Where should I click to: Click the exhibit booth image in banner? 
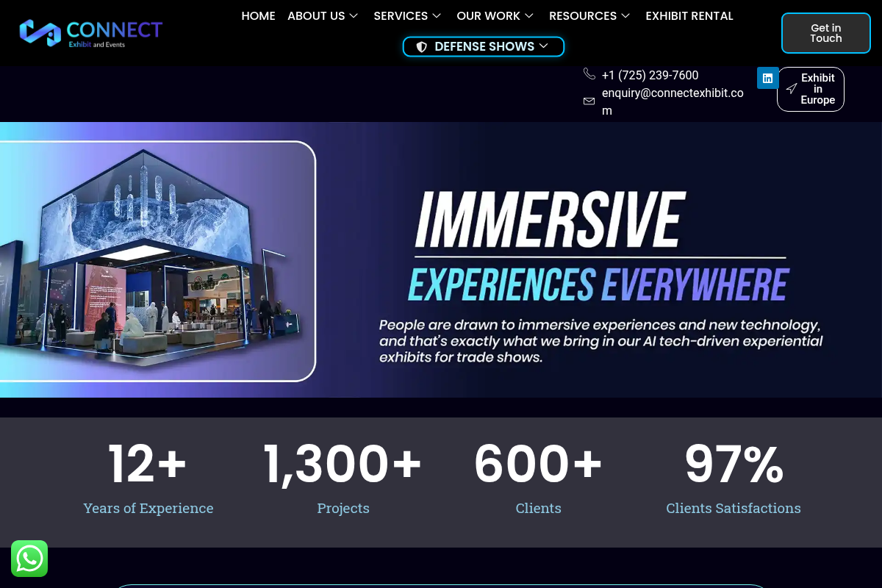(158, 261)
